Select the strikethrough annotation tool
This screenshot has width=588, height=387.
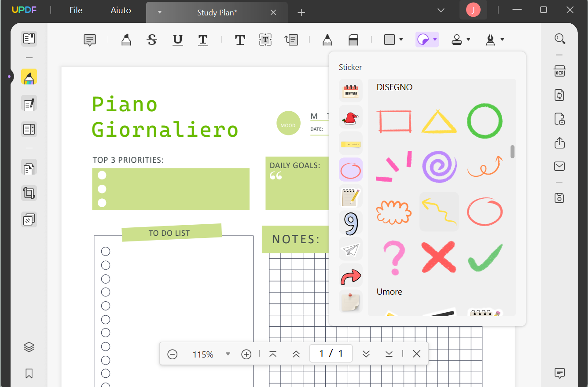coord(152,40)
